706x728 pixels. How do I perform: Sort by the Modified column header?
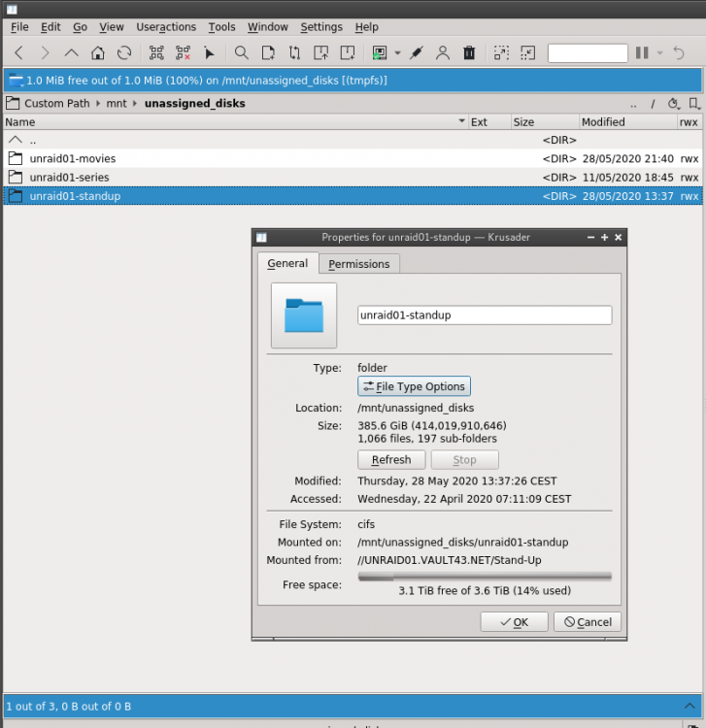[628, 122]
